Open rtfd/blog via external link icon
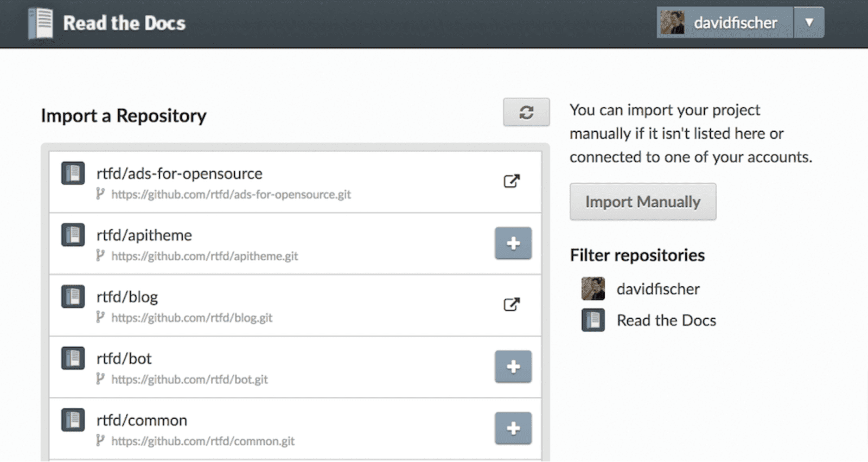The width and height of the screenshot is (868, 462). [x=513, y=304]
